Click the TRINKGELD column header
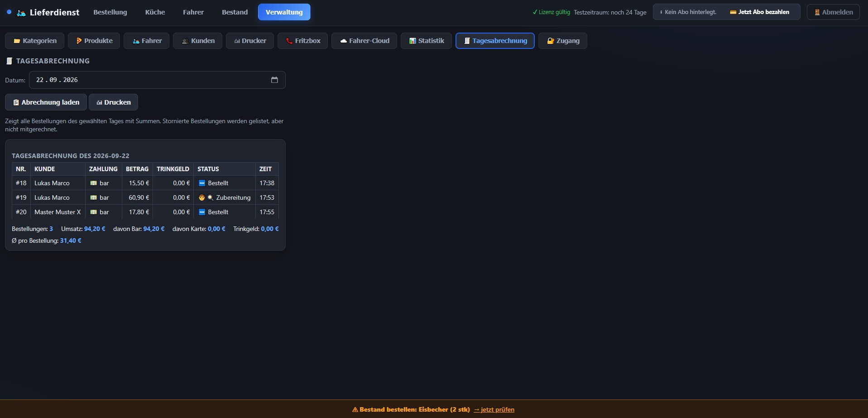The height and width of the screenshot is (418, 868). click(173, 169)
